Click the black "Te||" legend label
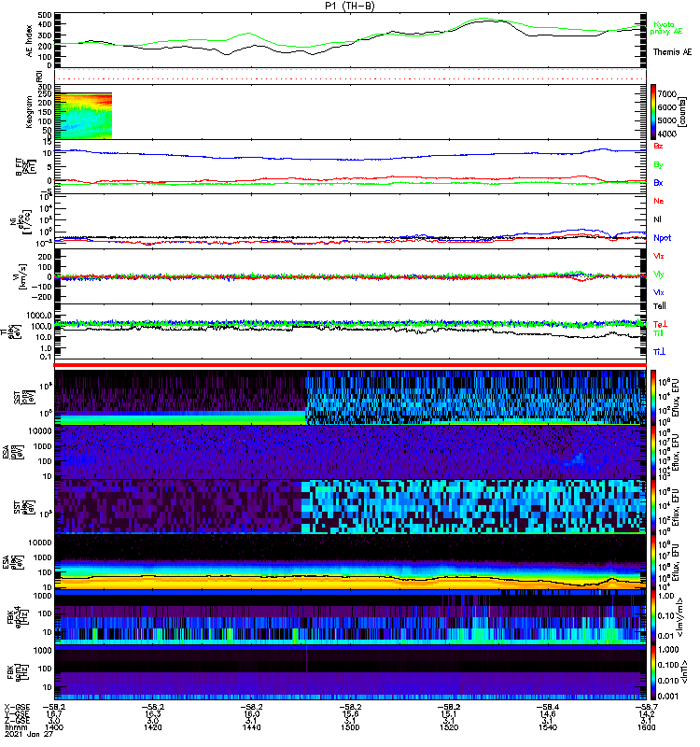This screenshot has height=747, width=700. pyautogui.click(x=659, y=306)
